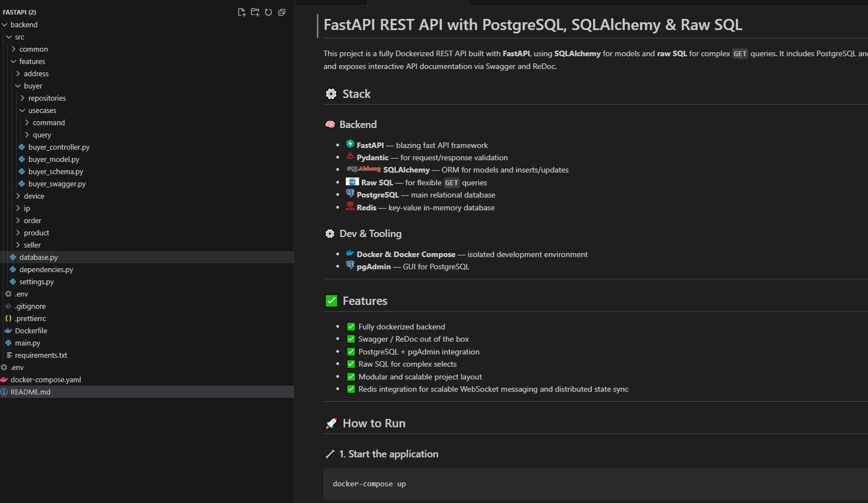Screen dimensions: 868x503
Task: Click the FASTAPI (2) explorer section header
Action: (x=19, y=12)
